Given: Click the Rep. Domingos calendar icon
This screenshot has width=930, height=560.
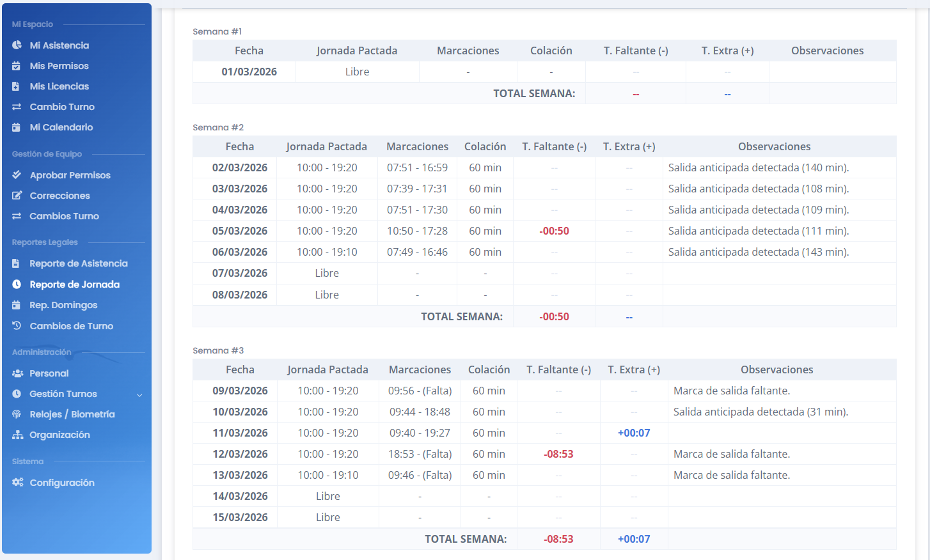Looking at the screenshot, I should pyautogui.click(x=17, y=305).
